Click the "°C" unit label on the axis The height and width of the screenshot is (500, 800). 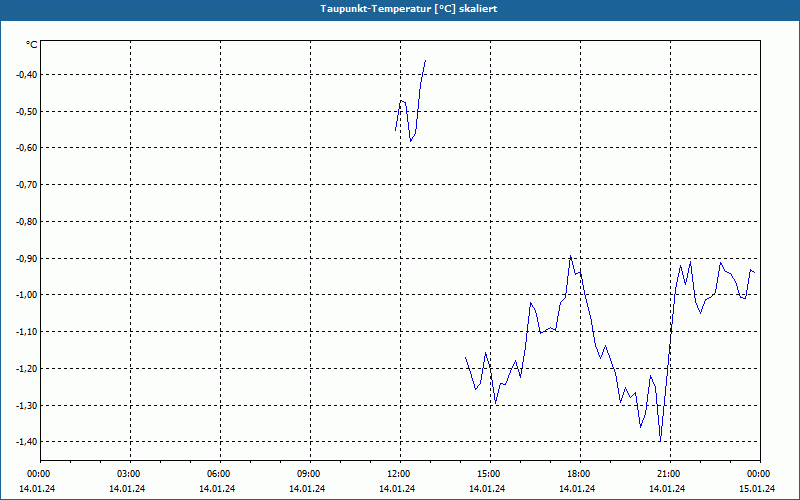[x=32, y=45]
